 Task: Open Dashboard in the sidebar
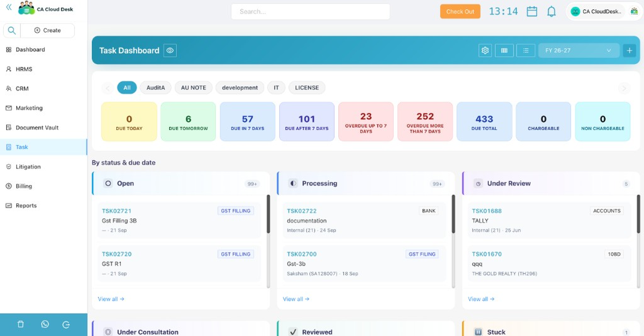click(43, 49)
